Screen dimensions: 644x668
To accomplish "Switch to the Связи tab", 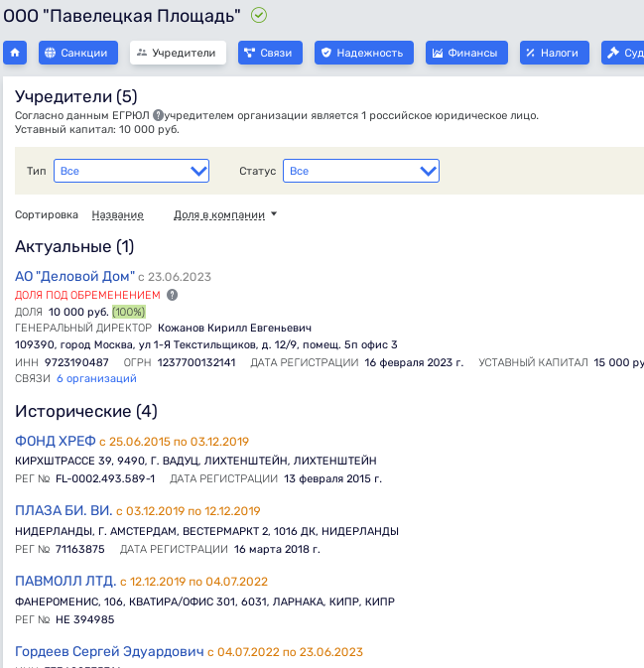I will [x=270, y=53].
